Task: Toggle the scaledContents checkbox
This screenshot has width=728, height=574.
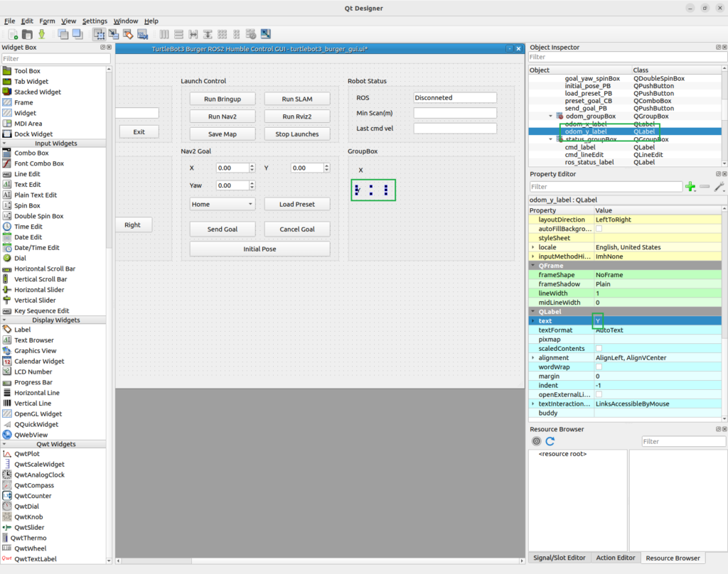Action: click(x=599, y=348)
